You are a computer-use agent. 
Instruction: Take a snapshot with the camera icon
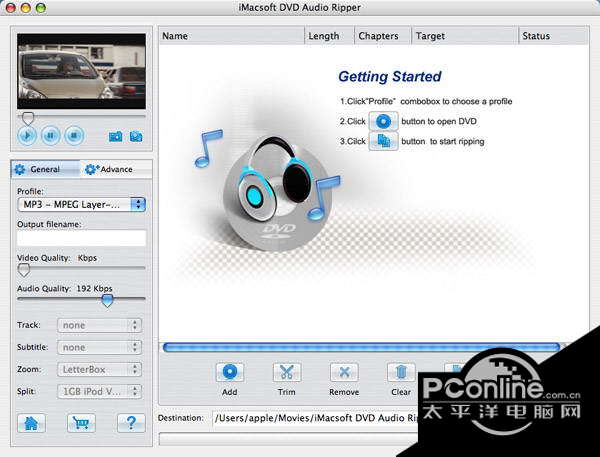click(x=116, y=136)
